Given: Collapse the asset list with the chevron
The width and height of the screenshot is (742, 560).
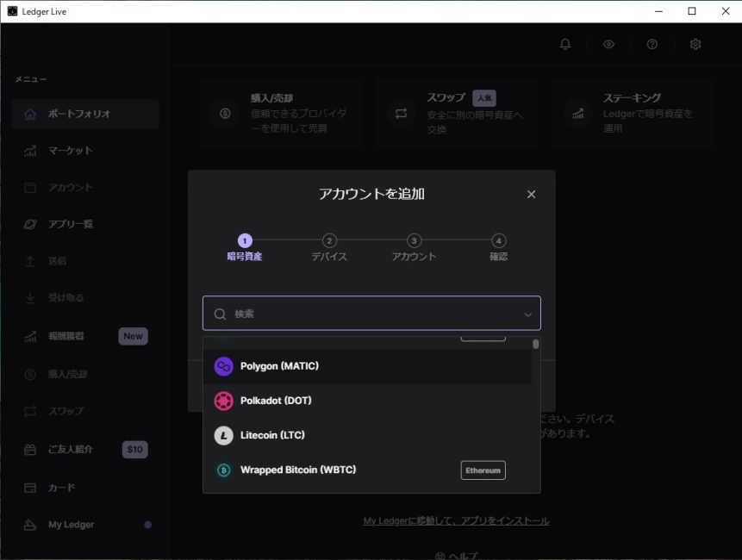Looking at the screenshot, I should pyautogui.click(x=527, y=314).
